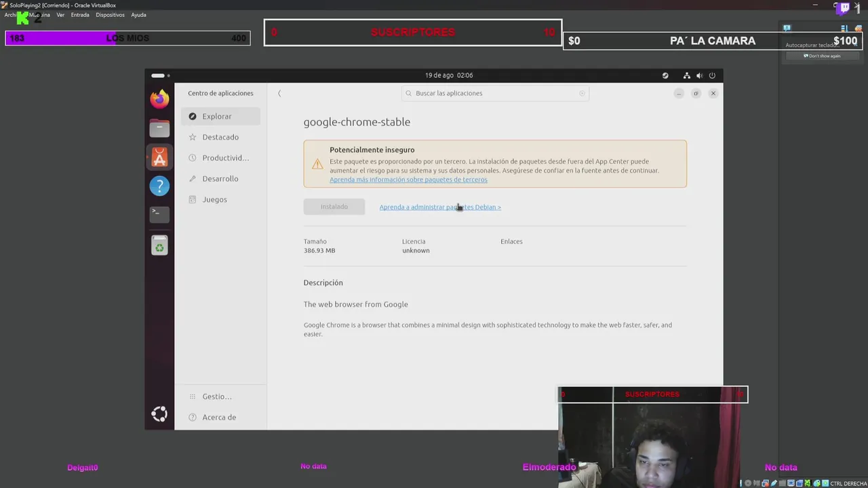Screen dimensions: 868x488
Task: Click The web browser from Google text
Action: point(355,304)
